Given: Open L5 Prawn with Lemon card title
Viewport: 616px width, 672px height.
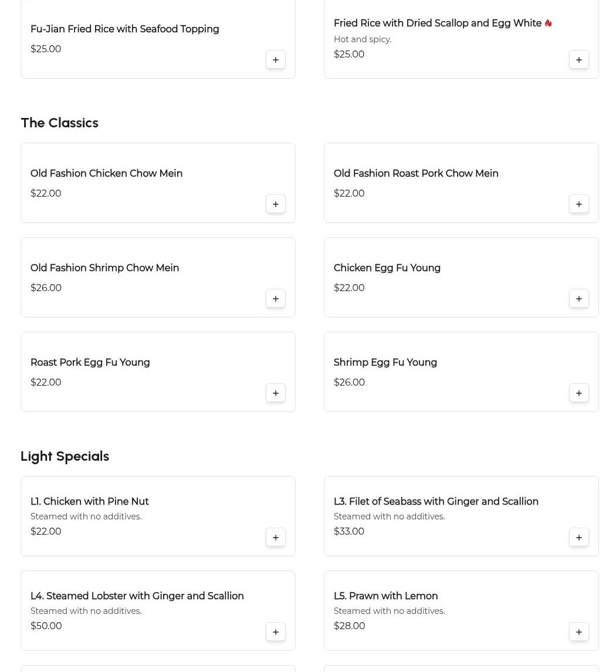Looking at the screenshot, I should (x=385, y=596).
